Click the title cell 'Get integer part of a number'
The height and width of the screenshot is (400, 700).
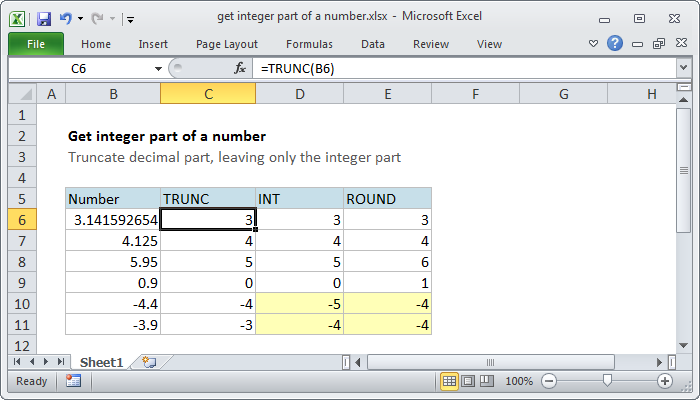tap(167, 136)
